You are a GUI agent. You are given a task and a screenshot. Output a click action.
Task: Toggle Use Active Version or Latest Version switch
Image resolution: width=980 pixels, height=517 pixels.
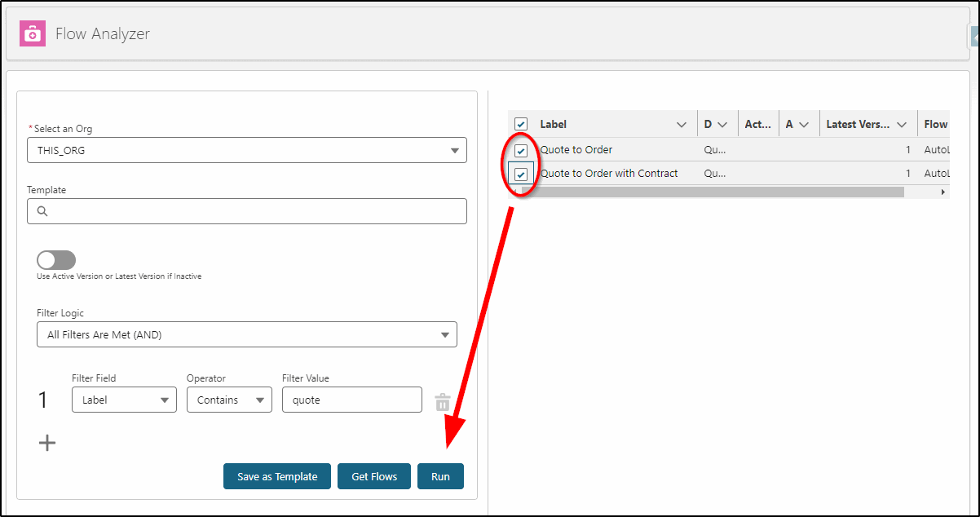(x=55, y=259)
